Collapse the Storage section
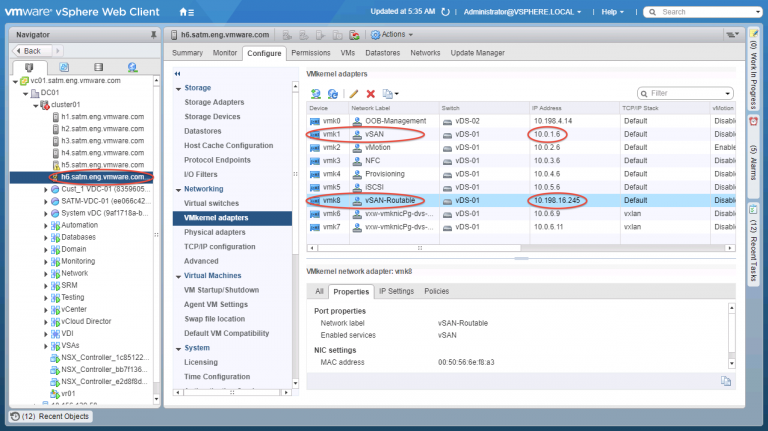Screen dimensions: 768x431 [x=178, y=88]
